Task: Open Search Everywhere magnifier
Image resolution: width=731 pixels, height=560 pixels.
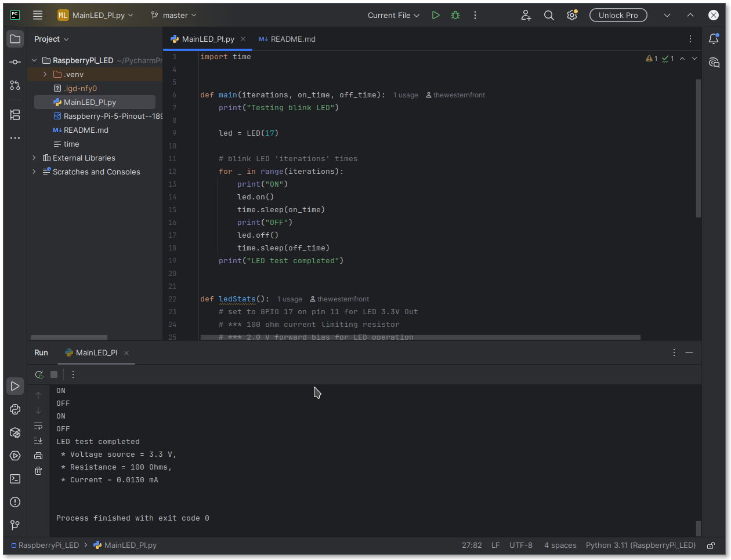Action: coord(549,16)
